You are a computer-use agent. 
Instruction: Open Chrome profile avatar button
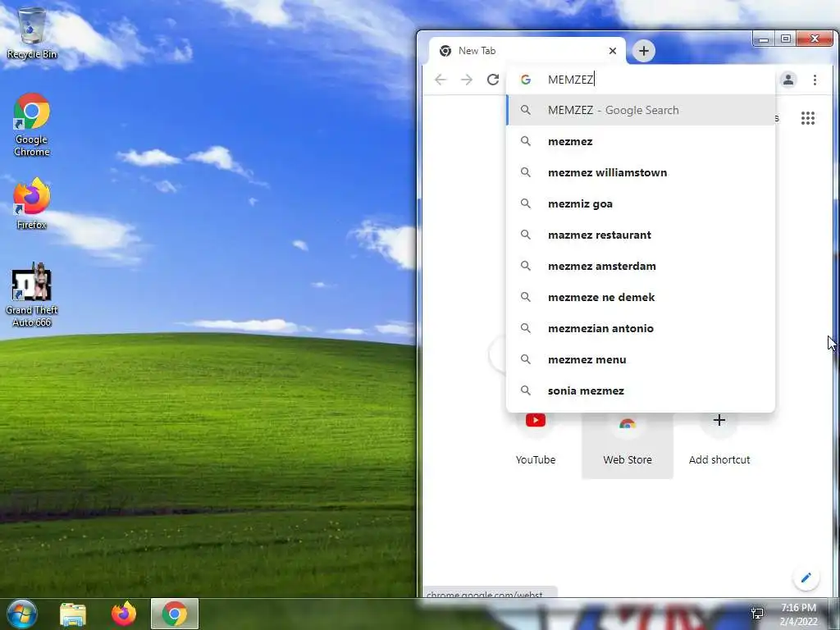coord(788,80)
